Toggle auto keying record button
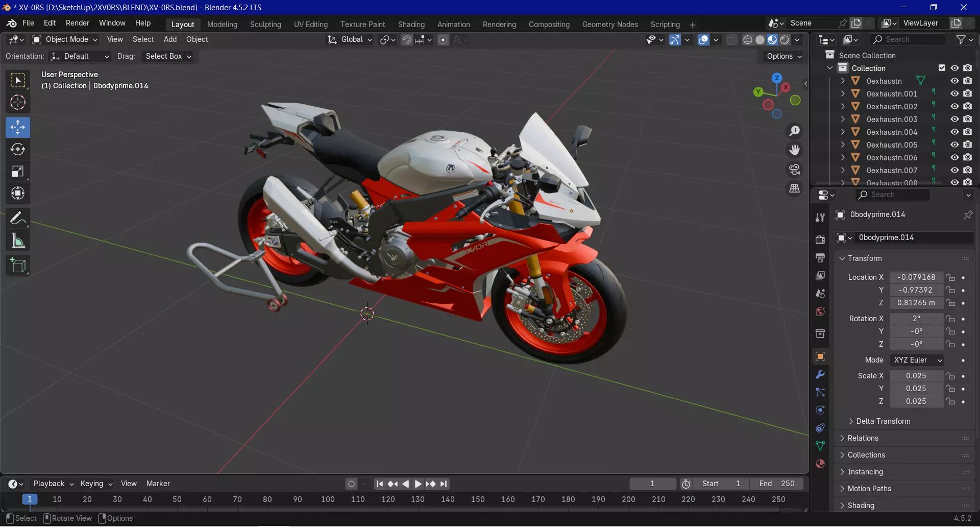980x527 pixels. [351, 484]
